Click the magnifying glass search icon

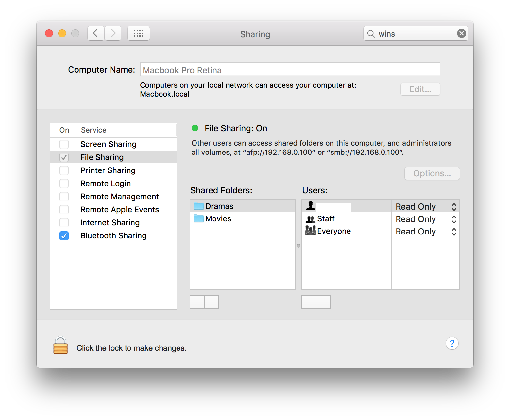point(371,34)
